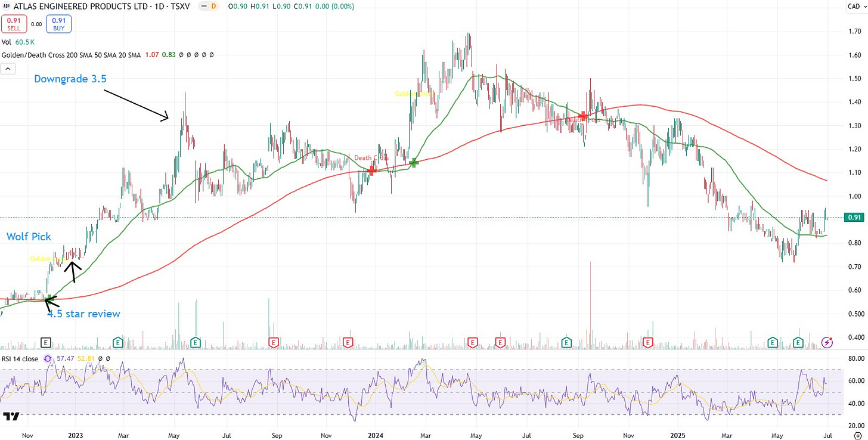Click the 2024 label on the time axis
The width and height of the screenshot is (868, 440).
[376, 436]
